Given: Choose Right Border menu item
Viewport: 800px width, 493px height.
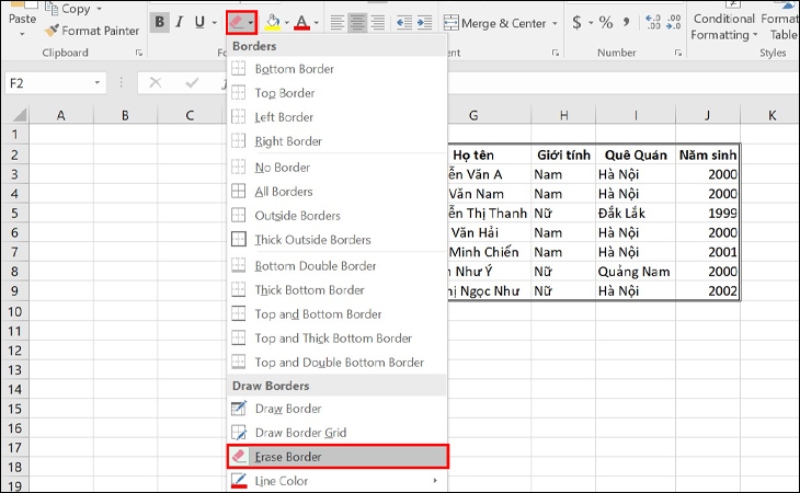Looking at the screenshot, I should (337, 141).
